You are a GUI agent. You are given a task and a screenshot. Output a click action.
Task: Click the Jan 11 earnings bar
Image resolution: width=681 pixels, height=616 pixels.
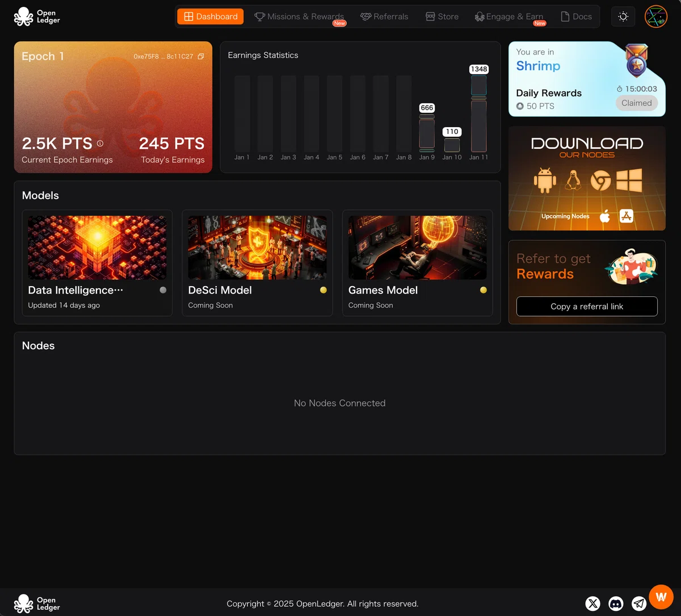[x=478, y=114]
